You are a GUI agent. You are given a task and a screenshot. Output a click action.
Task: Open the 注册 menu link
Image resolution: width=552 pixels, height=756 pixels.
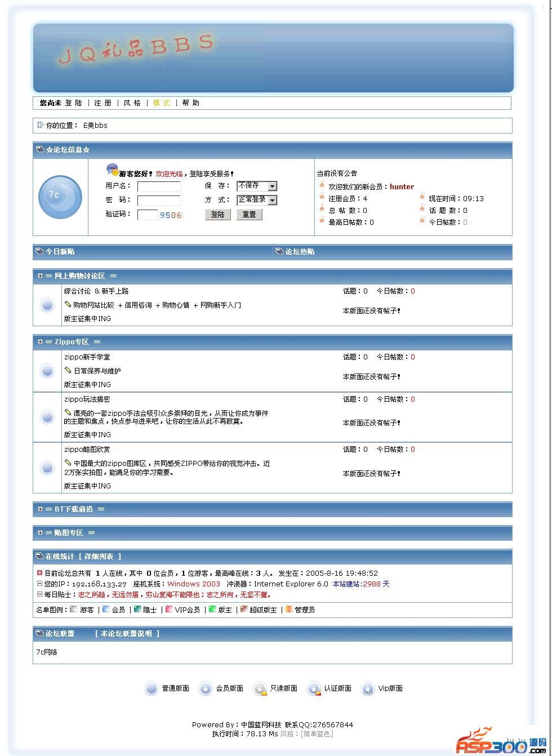tap(103, 103)
